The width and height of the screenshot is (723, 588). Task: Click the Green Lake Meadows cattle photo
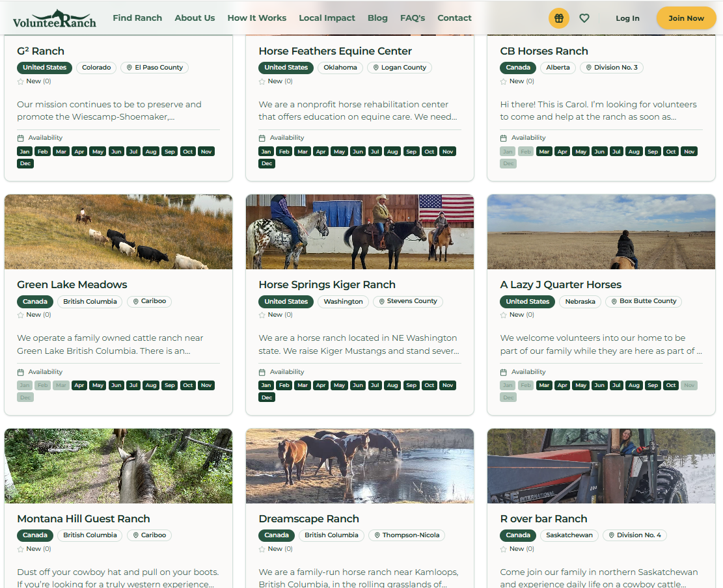(118, 232)
